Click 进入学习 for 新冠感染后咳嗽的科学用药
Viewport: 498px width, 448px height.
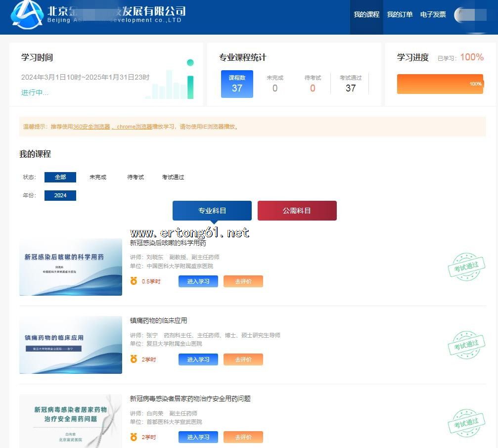(198, 281)
